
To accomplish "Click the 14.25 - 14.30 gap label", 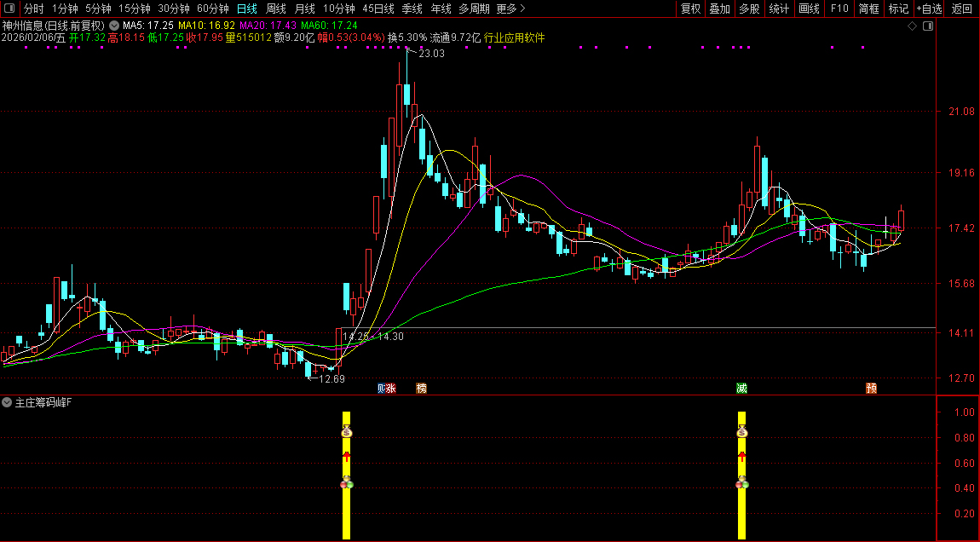I will click(x=373, y=337).
